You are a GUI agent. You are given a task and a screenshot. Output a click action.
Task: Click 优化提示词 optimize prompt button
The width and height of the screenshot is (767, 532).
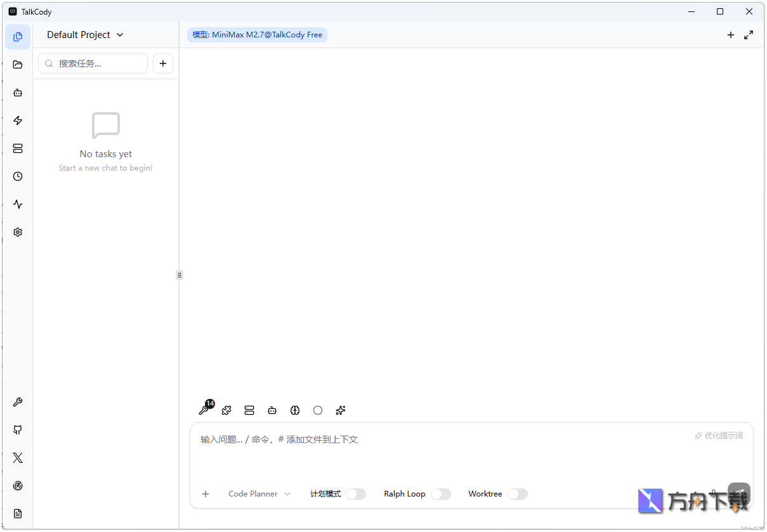[719, 436]
